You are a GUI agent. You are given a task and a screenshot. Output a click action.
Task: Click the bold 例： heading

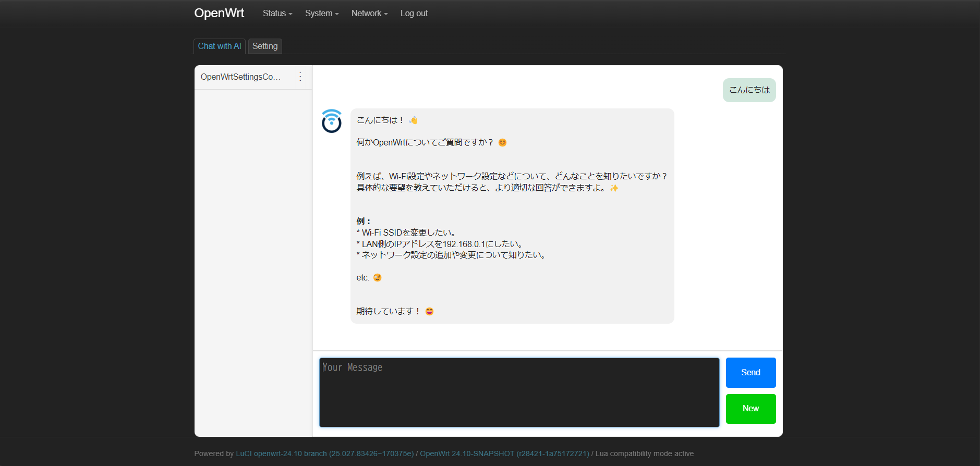click(x=364, y=221)
